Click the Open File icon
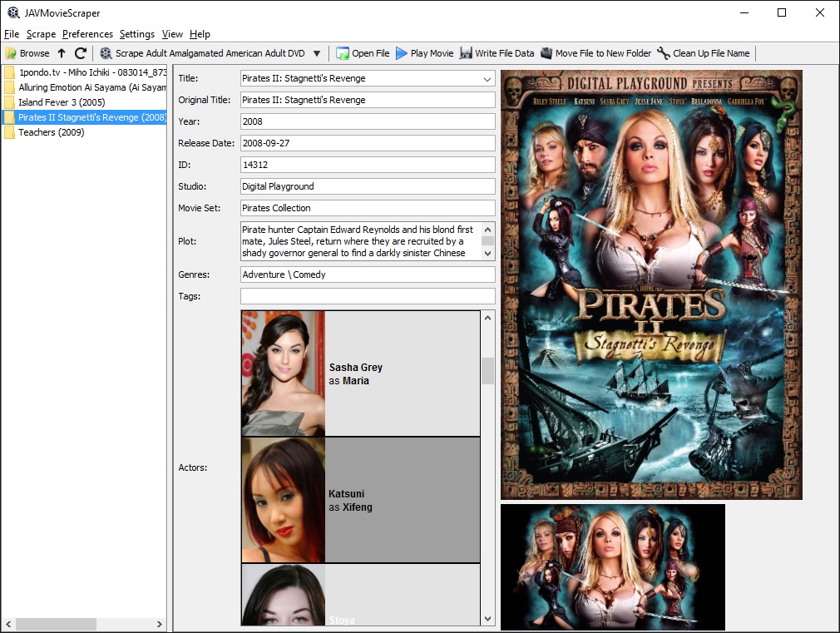The width and height of the screenshot is (840, 633). pyautogui.click(x=343, y=53)
